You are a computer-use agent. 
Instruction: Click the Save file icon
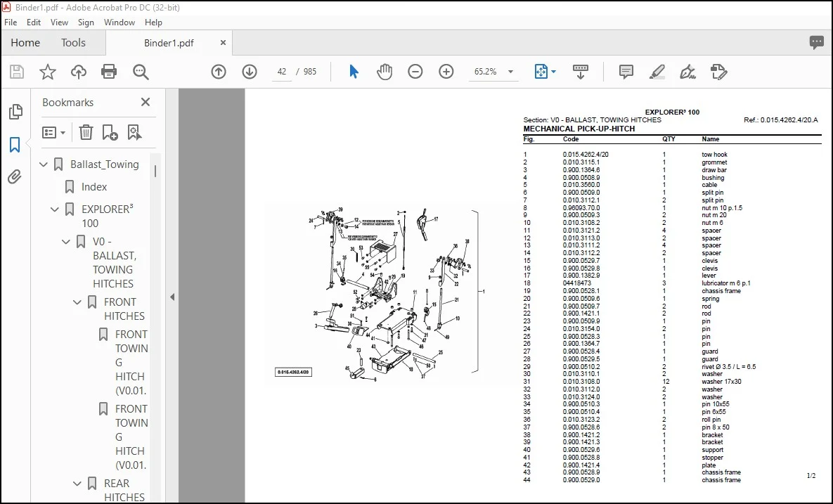click(x=17, y=72)
